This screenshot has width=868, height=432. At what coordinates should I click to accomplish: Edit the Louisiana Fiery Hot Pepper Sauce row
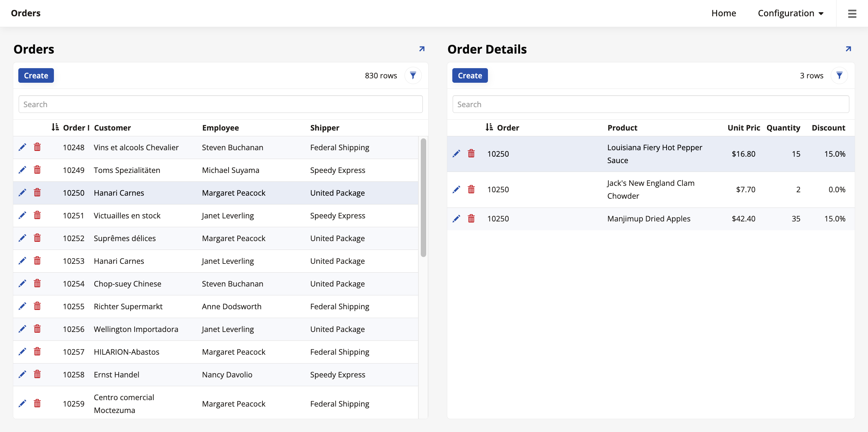[456, 154]
